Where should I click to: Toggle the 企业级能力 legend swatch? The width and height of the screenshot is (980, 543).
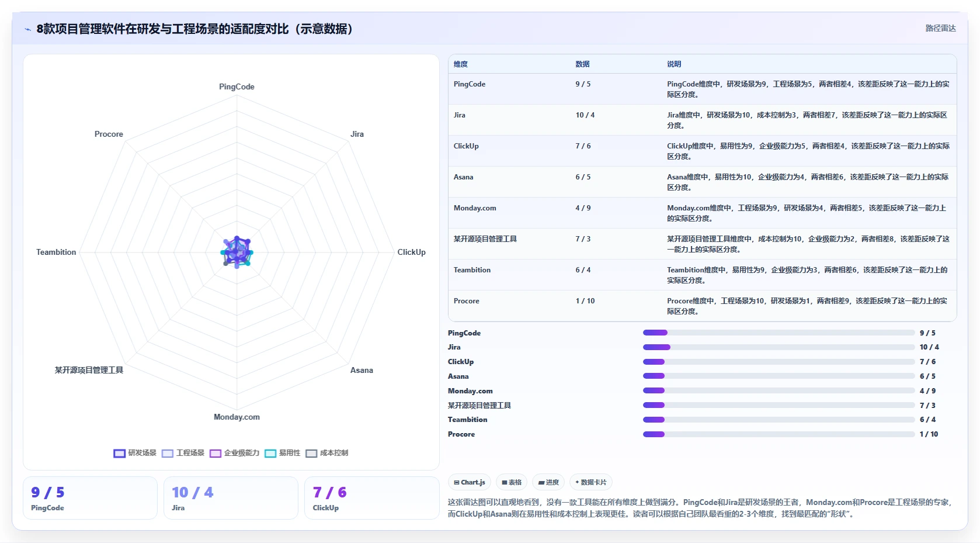point(216,454)
